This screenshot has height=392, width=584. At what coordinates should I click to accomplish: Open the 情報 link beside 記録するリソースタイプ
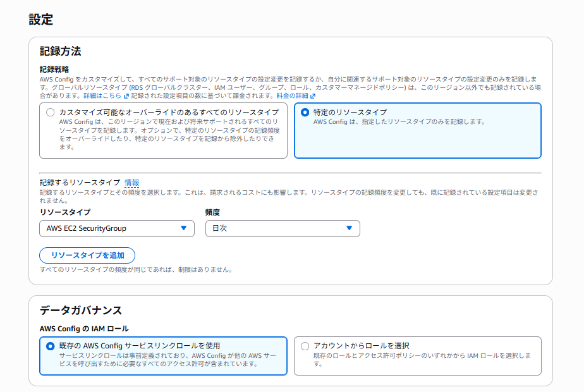click(132, 183)
